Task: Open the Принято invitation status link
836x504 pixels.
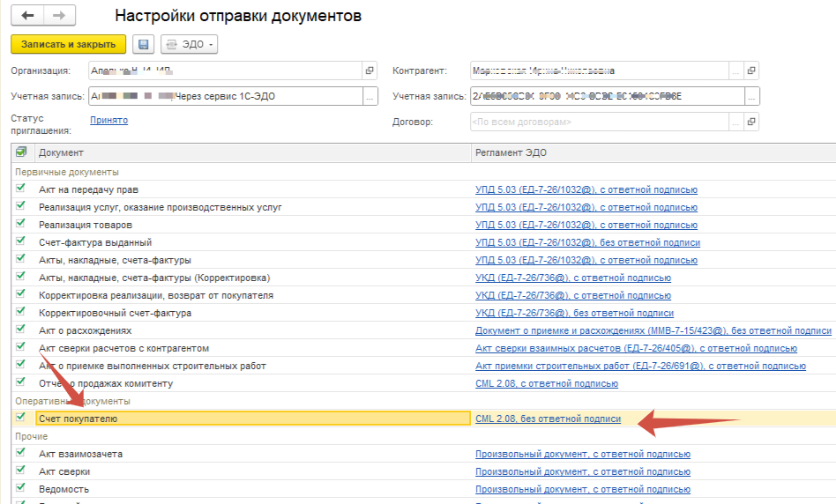Action: tap(108, 120)
